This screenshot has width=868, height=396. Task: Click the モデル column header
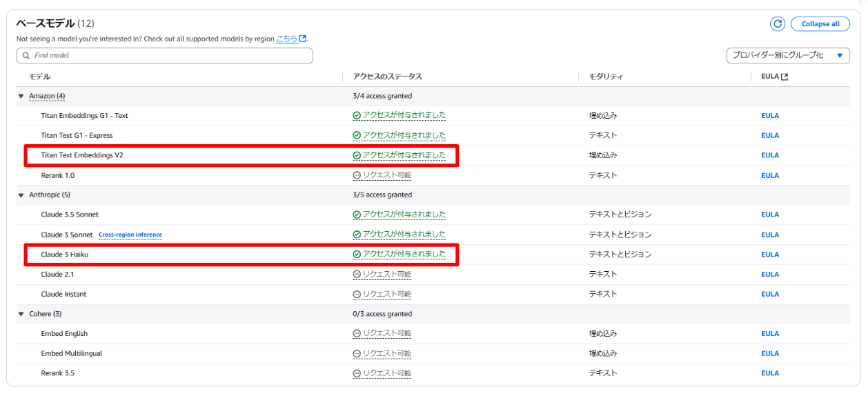(x=39, y=77)
